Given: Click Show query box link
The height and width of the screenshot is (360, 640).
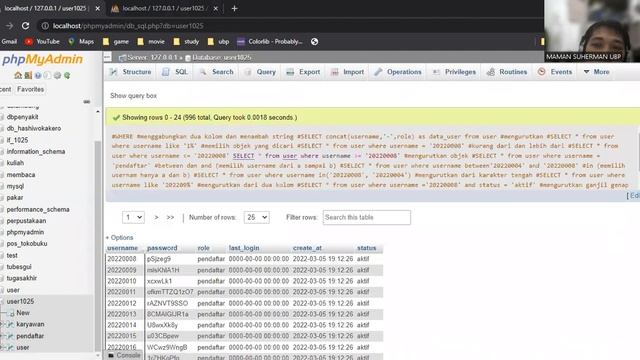Looking at the screenshot, I should point(133,96).
